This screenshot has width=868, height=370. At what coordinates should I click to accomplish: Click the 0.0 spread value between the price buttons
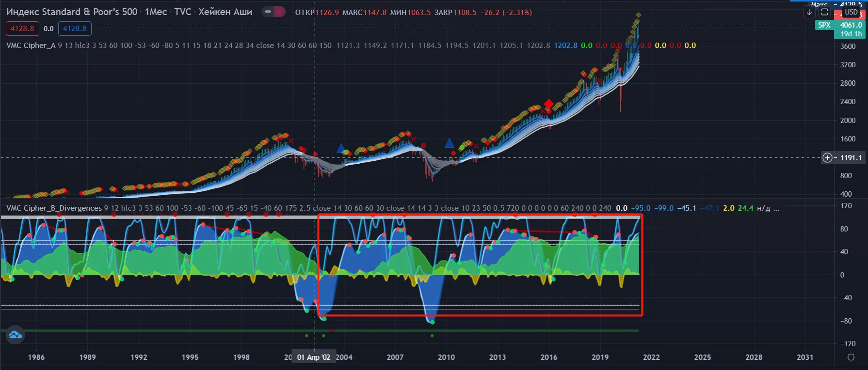pyautogui.click(x=48, y=29)
